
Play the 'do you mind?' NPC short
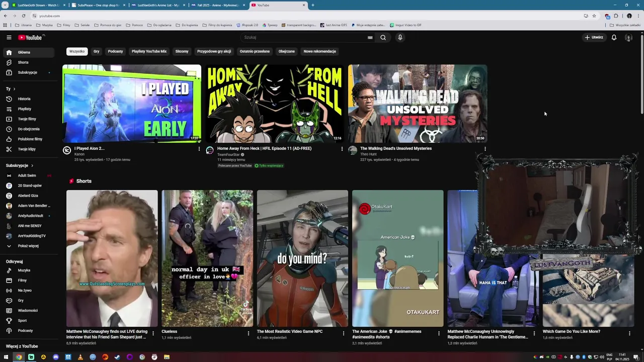pos(302,258)
